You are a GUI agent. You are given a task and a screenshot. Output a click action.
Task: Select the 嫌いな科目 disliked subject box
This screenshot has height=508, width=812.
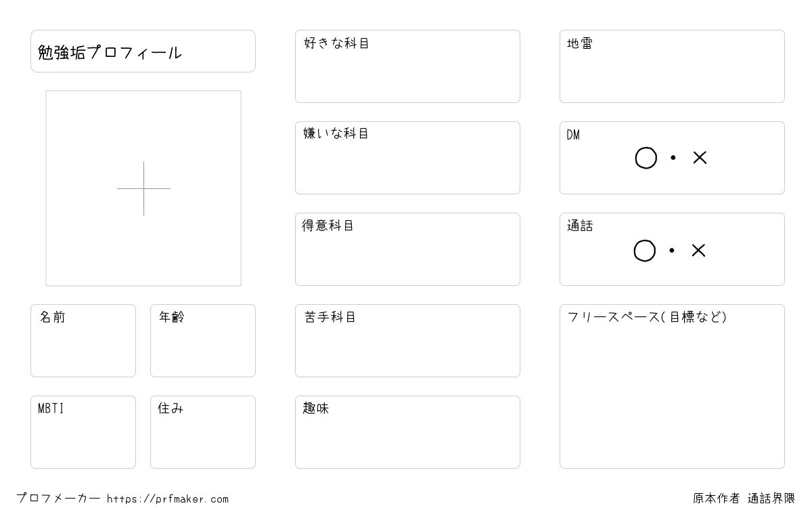click(407, 158)
